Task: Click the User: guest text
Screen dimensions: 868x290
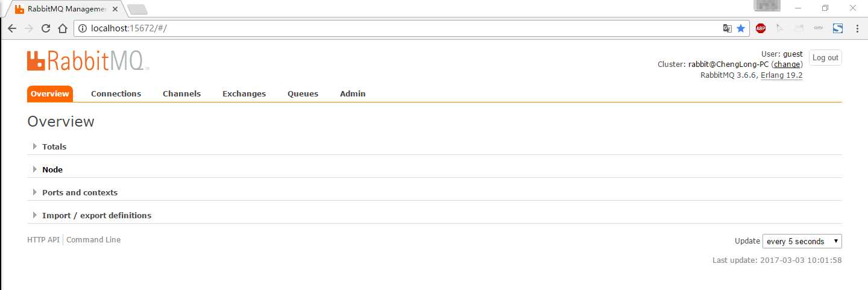Action: pyautogui.click(x=782, y=54)
